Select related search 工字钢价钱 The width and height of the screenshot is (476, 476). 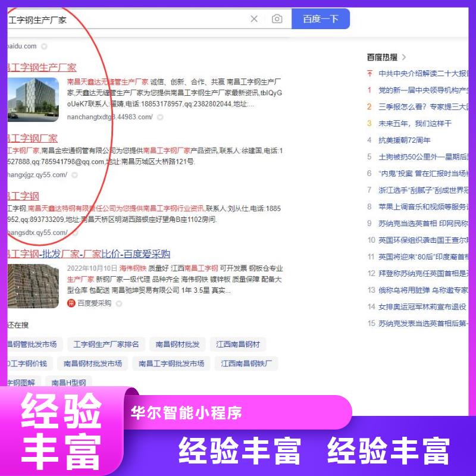(x=30, y=364)
